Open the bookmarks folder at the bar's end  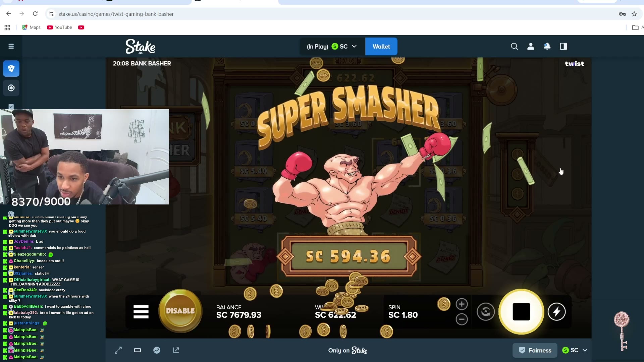click(x=635, y=27)
